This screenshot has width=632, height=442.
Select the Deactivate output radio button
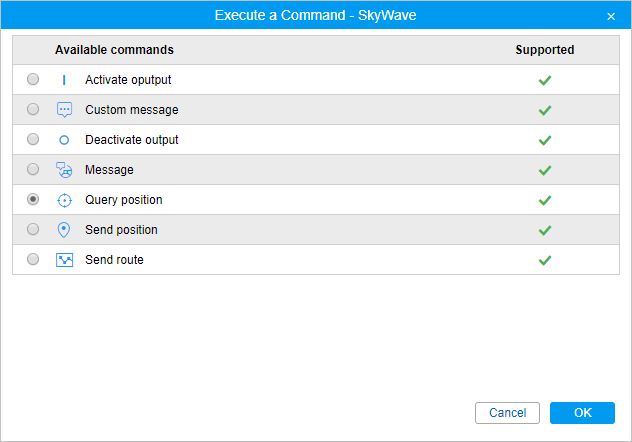pos(33,139)
